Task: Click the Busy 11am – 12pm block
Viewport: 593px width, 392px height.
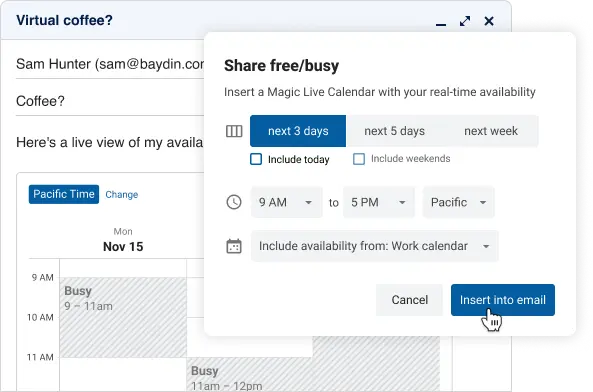Action: click(x=250, y=374)
